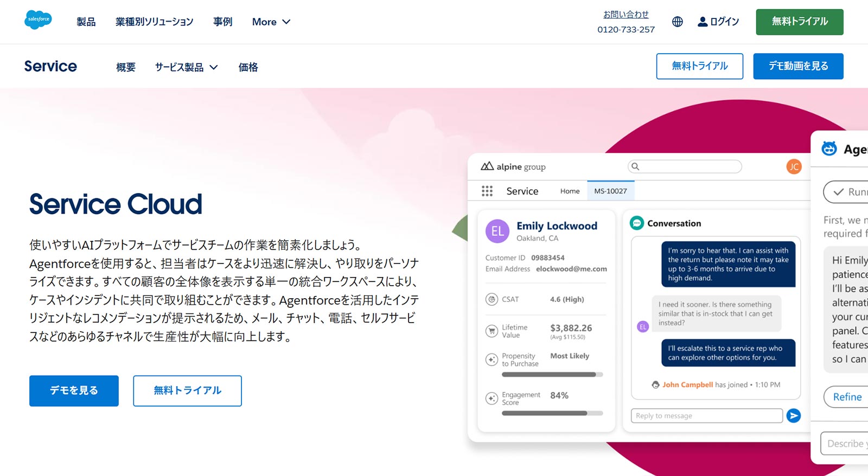Click the Lifetime Value cart icon
Image resolution: width=868 pixels, height=476 pixels.
pos(492,331)
